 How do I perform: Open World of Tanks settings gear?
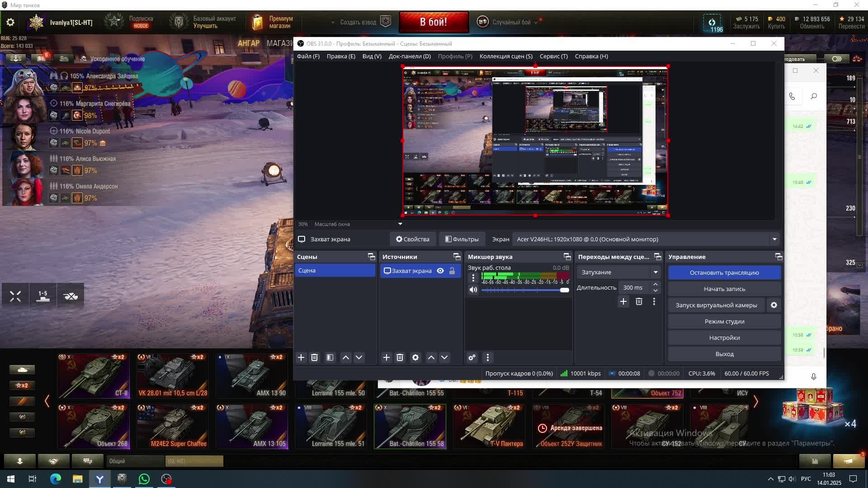[x=10, y=22]
